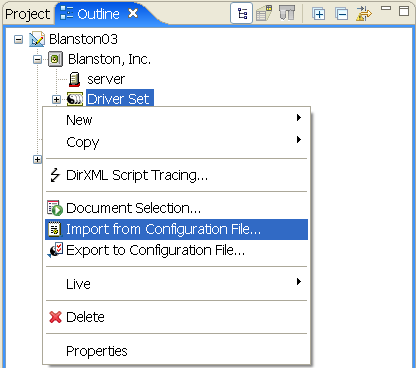
Task: Click the Import from Configuration File icon
Action: click(54, 229)
